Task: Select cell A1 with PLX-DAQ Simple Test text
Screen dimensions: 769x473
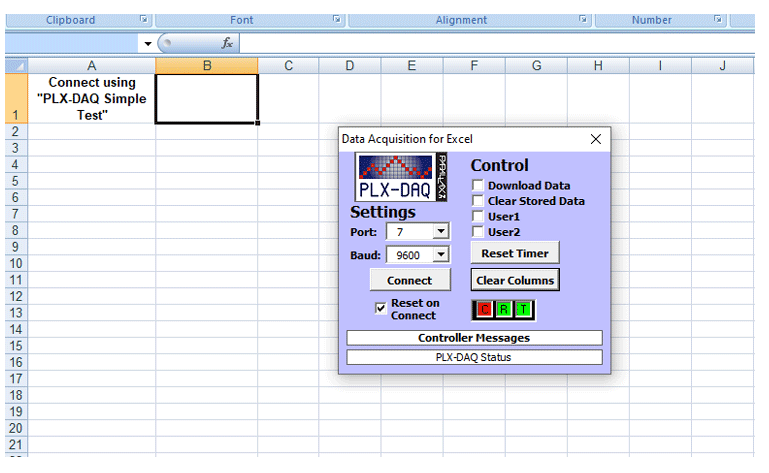Action: click(x=92, y=99)
